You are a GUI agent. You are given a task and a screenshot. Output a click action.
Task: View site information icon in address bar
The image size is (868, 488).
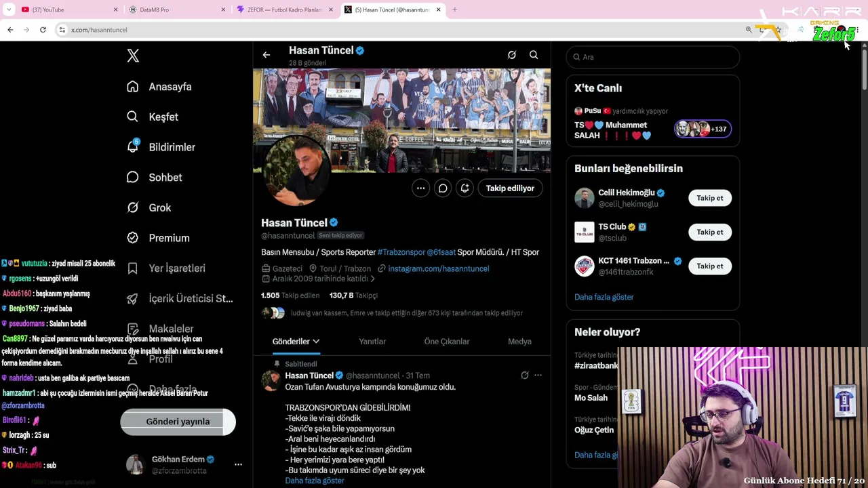pyautogui.click(x=62, y=30)
